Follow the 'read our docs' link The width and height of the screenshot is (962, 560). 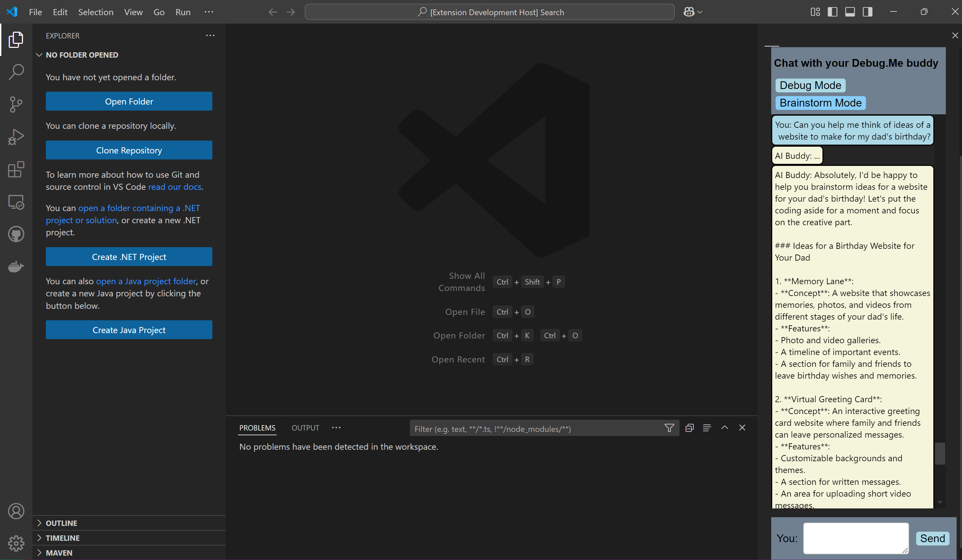pos(175,187)
